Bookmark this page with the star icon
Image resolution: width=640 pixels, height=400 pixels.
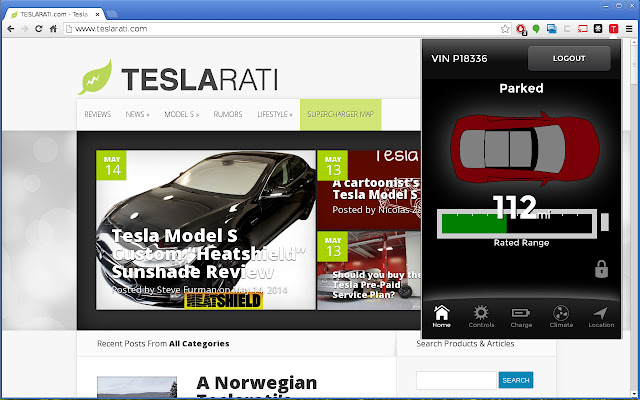(505, 29)
